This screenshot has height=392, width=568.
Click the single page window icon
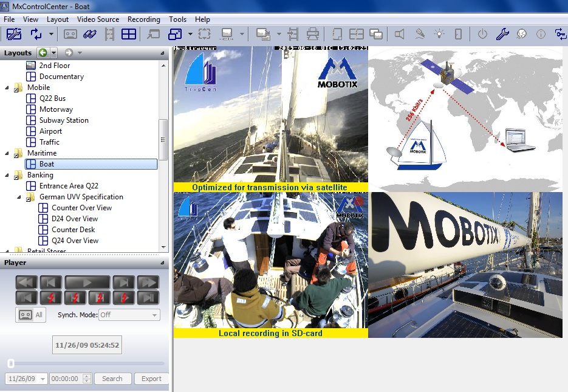tap(337, 35)
